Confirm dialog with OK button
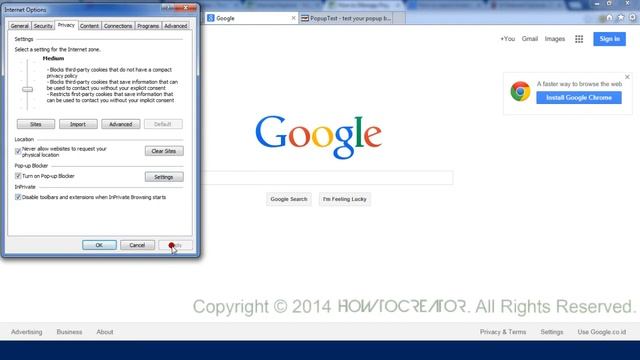 click(99, 245)
